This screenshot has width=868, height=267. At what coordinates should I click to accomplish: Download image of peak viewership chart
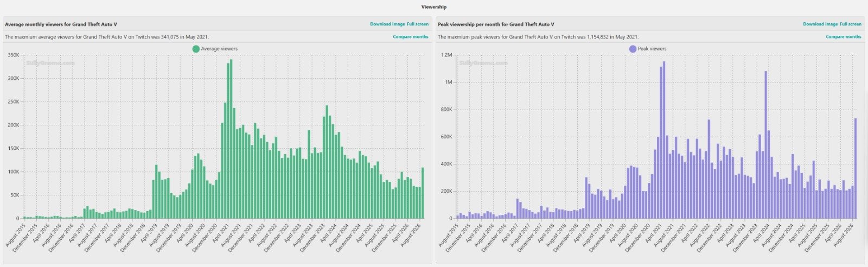click(x=820, y=24)
